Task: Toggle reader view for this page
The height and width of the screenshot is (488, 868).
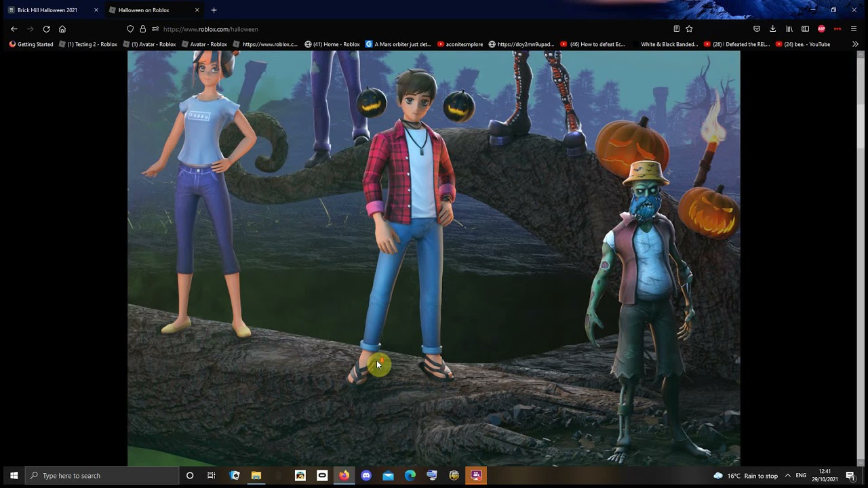Action: [676, 29]
